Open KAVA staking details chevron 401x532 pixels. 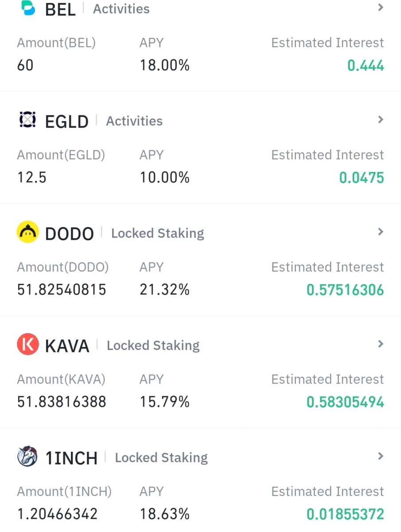point(380,344)
